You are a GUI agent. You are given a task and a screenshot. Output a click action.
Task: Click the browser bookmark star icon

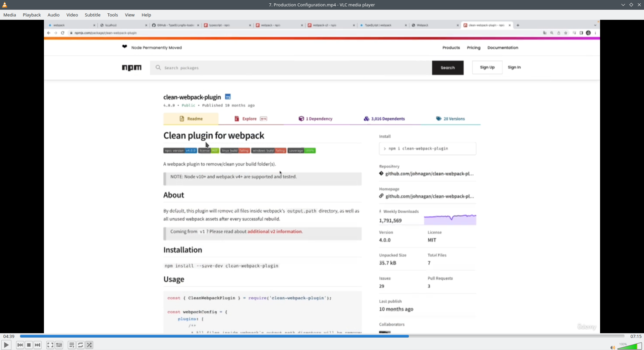[x=566, y=33]
